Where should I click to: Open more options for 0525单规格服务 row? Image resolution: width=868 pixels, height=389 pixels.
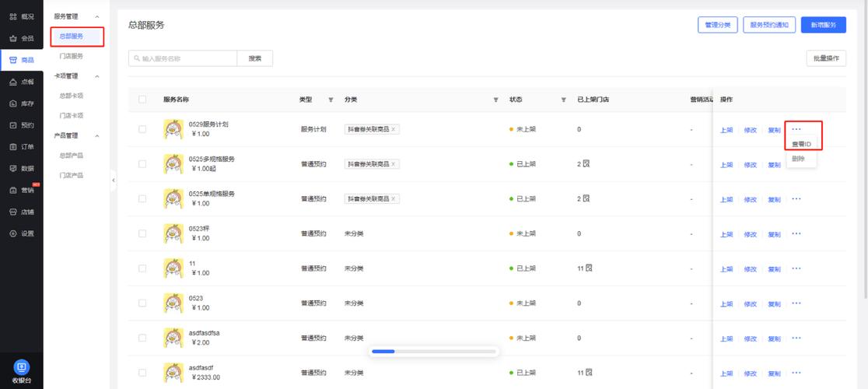796,198
